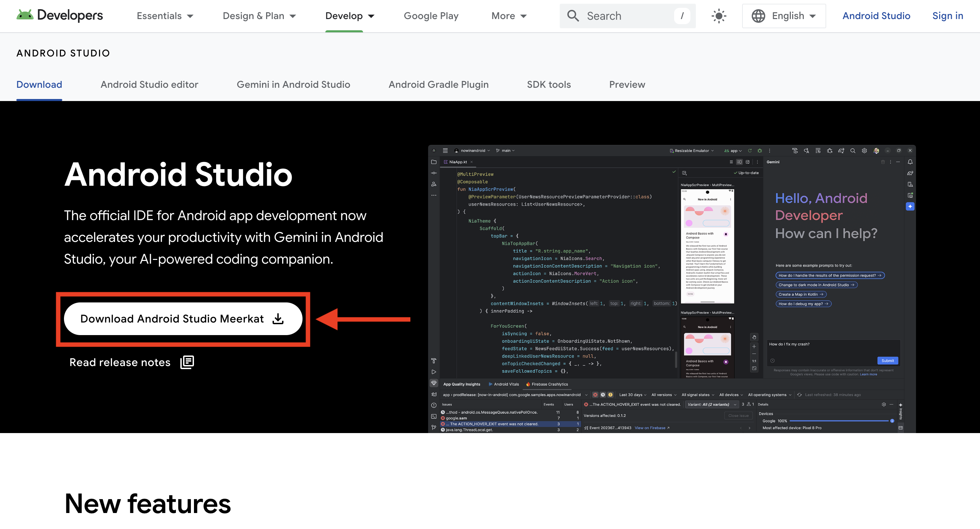Open the Google Play nav item

(431, 16)
